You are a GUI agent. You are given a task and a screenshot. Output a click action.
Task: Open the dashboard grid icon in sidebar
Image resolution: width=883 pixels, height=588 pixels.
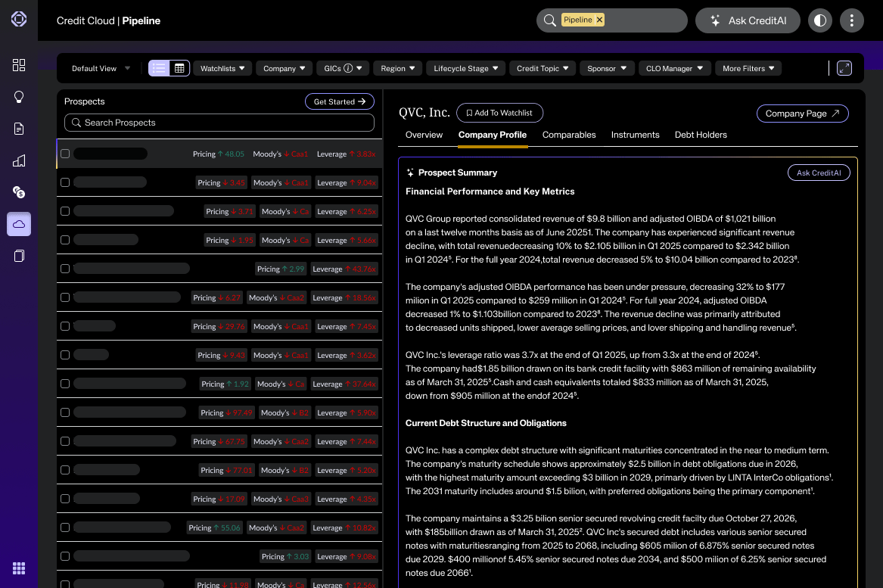tap(19, 65)
